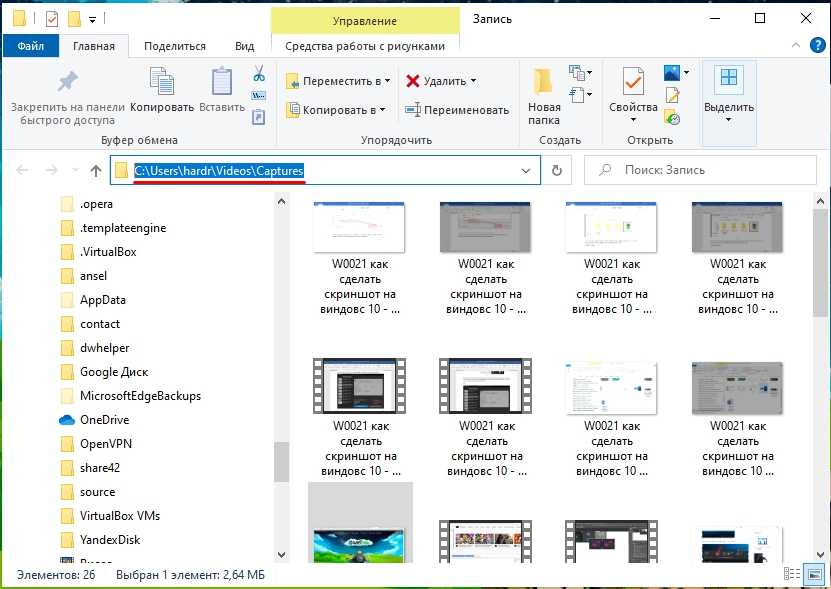
Task: Expand the Move to (Переместить в) dropdown
Action: point(338,81)
